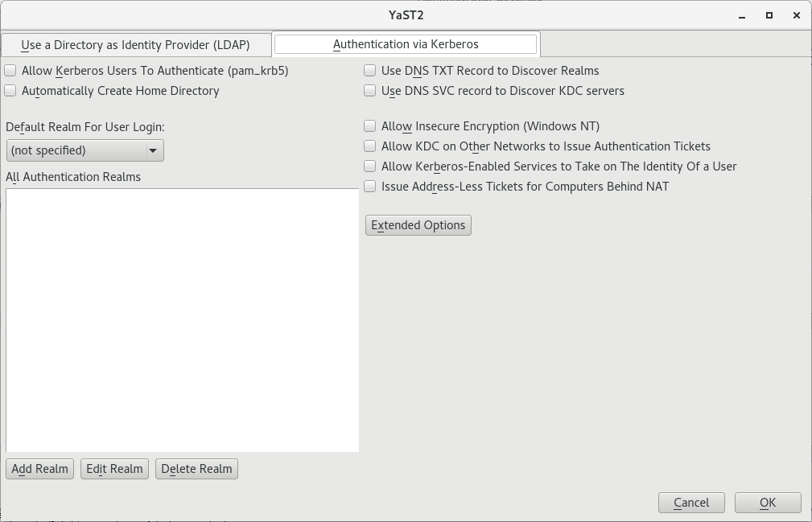Image resolution: width=812 pixels, height=522 pixels.
Task: Click the Add Realm button
Action: 39,469
